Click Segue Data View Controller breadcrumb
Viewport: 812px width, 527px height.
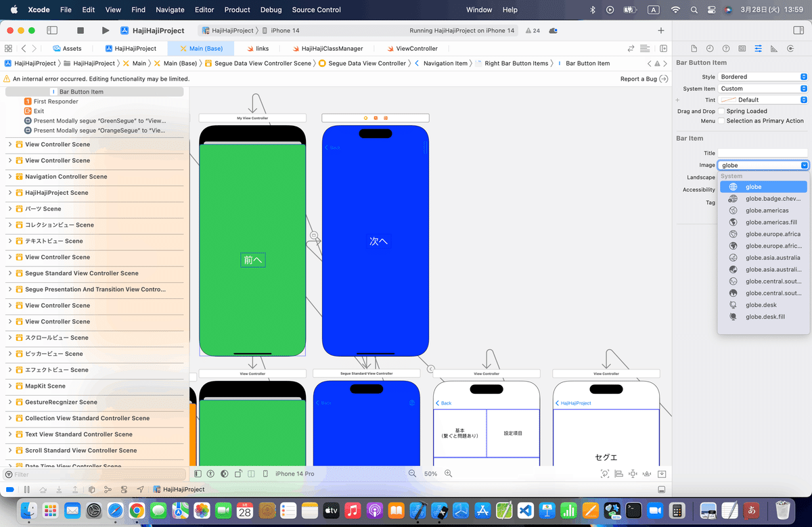point(362,64)
